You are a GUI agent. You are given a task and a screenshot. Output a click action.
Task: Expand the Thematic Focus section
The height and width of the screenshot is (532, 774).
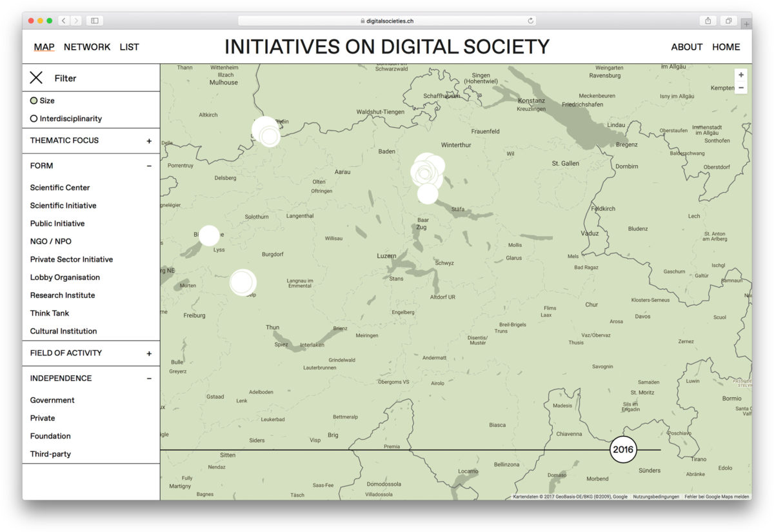pyautogui.click(x=149, y=141)
